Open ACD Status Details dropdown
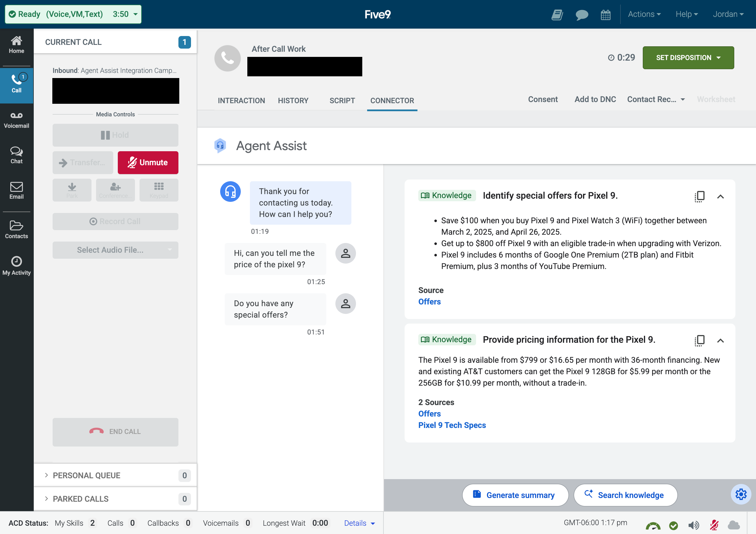The image size is (756, 534). pyautogui.click(x=360, y=523)
